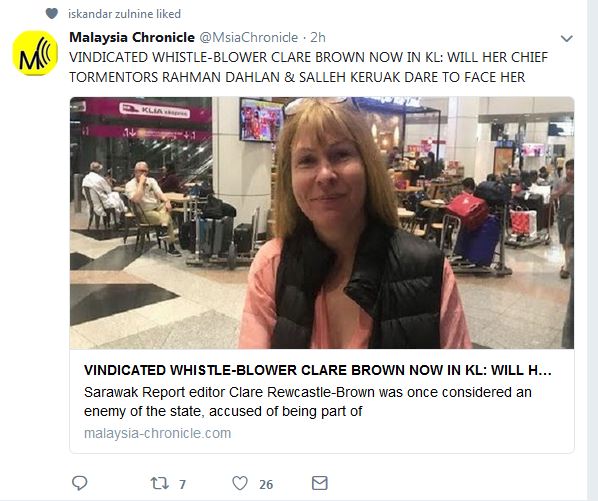Viewport: 598px width, 501px height.
Task: Open the tweet options chevron dropdown
Action: pyautogui.click(x=567, y=38)
